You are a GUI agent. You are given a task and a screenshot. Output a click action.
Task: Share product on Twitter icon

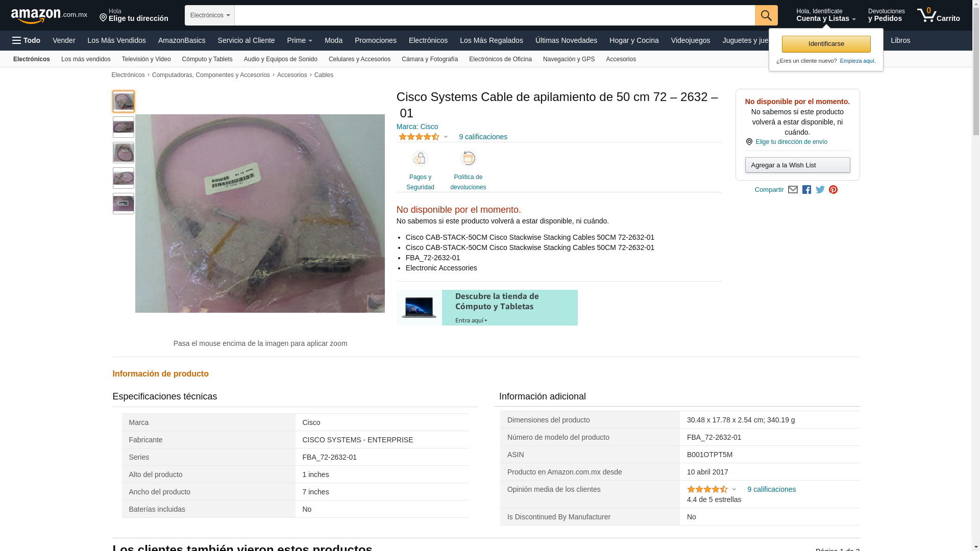820,190
